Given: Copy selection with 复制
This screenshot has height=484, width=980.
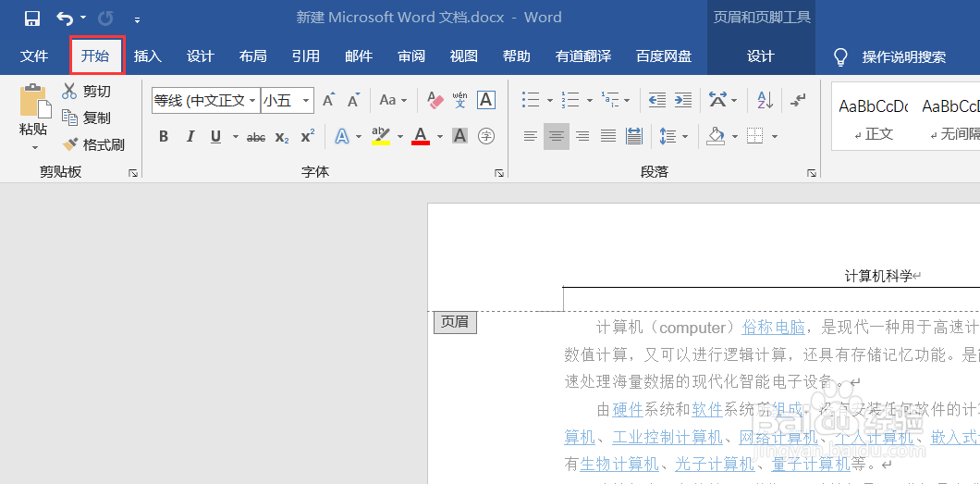Looking at the screenshot, I should [x=86, y=118].
